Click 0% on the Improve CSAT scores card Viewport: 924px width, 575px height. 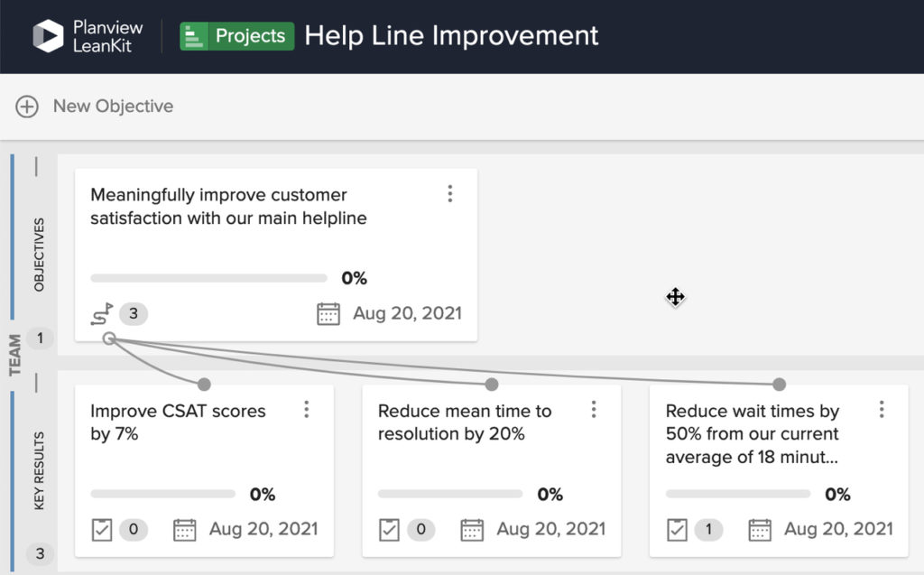click(x=263, y=494)
